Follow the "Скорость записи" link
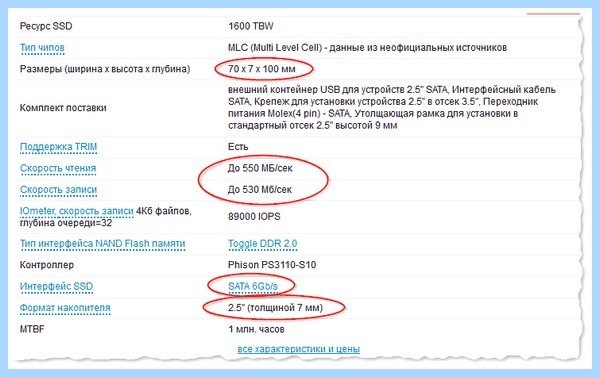Screen dimensions: 600x377 [58, 190]
